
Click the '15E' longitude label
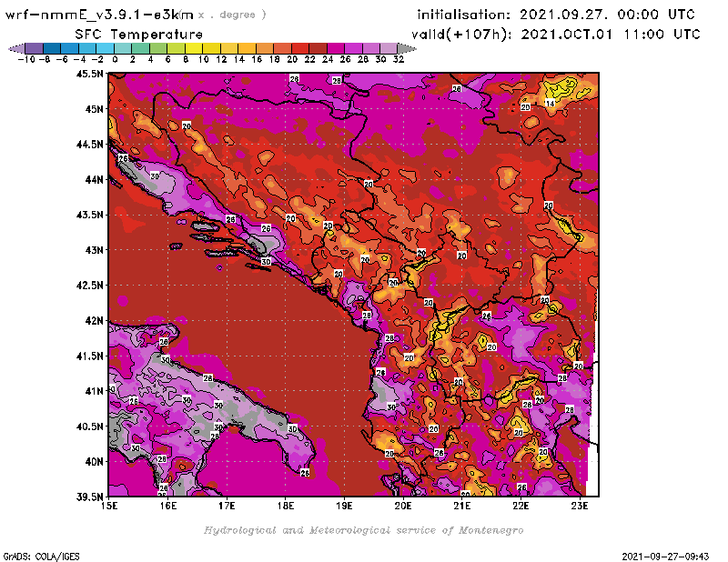tap(109, 506)
